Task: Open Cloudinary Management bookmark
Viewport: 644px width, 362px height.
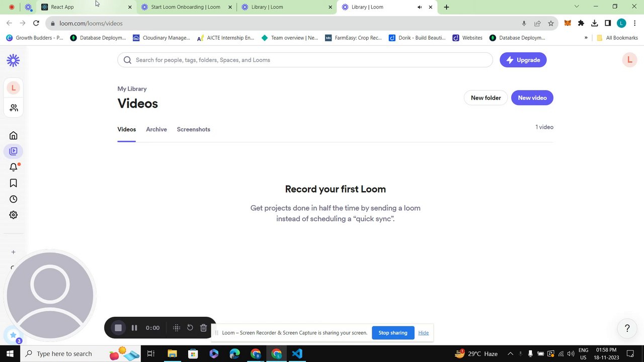Action: (162, 38)
